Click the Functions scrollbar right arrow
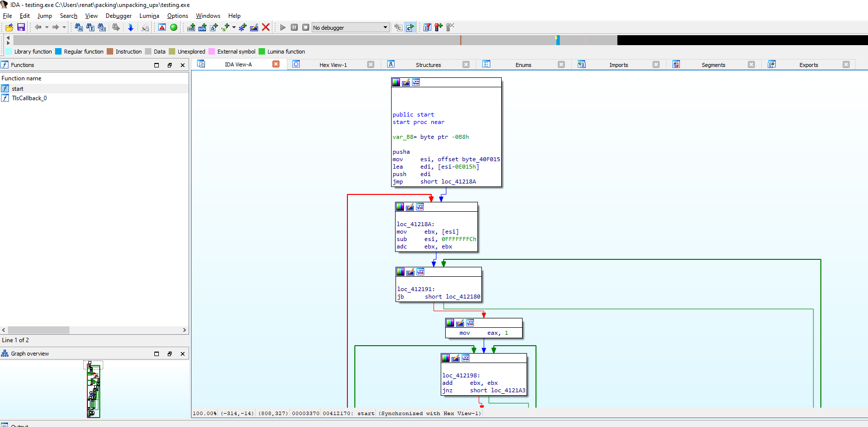The width and height of the screenshot is (868, 427). 185,330
